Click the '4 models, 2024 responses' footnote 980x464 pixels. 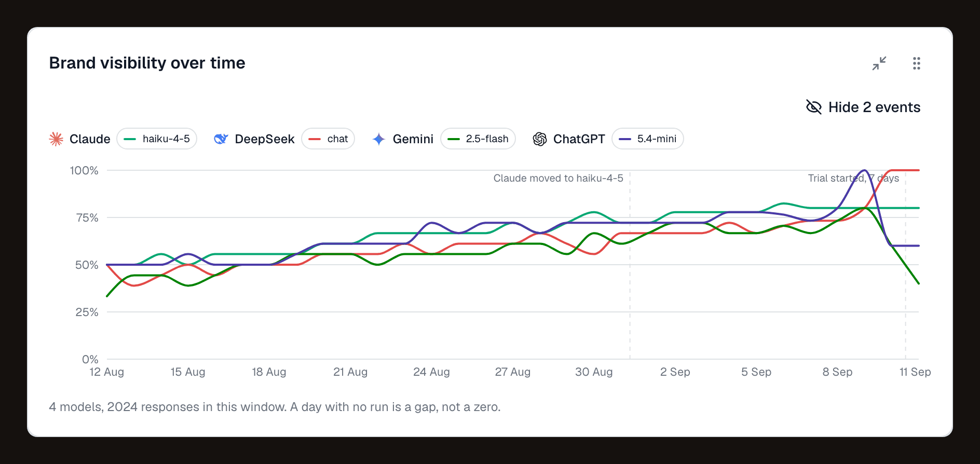point(275,407)
